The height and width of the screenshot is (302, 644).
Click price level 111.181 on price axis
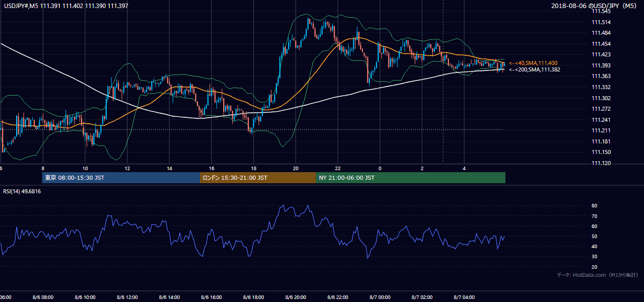(601, 141)
